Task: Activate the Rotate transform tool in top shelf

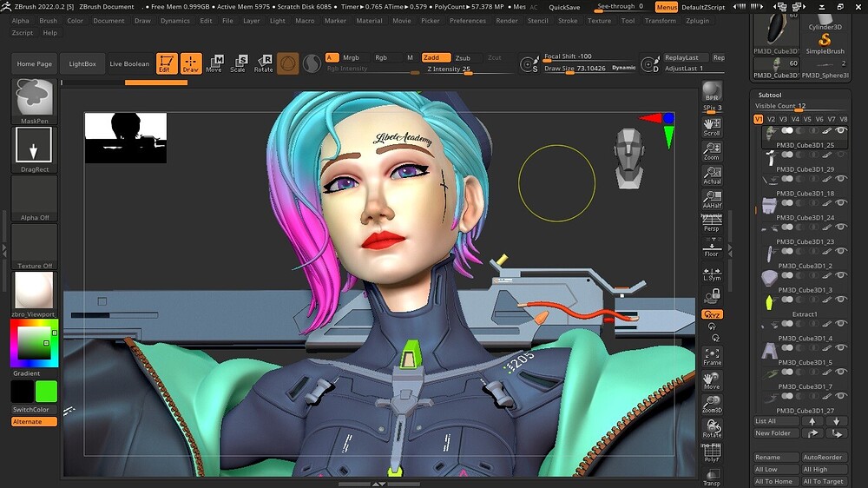Action: [x=264, y=63]
